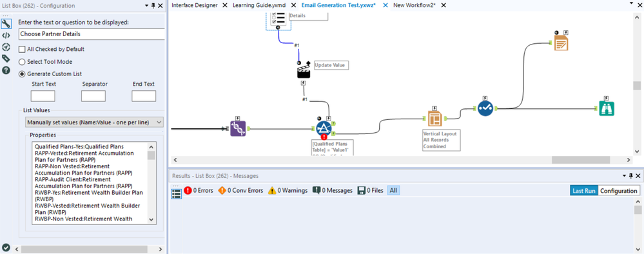Switch to Learning Guide.yxmd tab
Image resolution: width=644 pixels, height=254 pixels.
click(x=260, y=5)
